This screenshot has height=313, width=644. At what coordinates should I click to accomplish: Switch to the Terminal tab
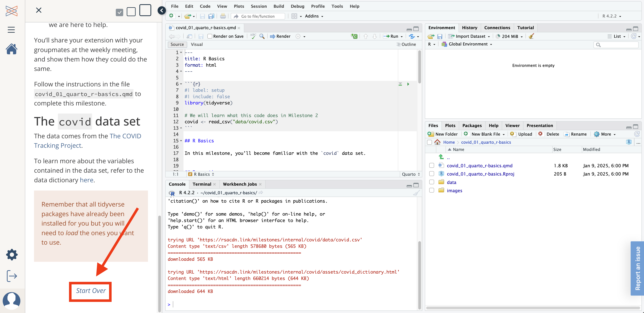coord(202,184)
